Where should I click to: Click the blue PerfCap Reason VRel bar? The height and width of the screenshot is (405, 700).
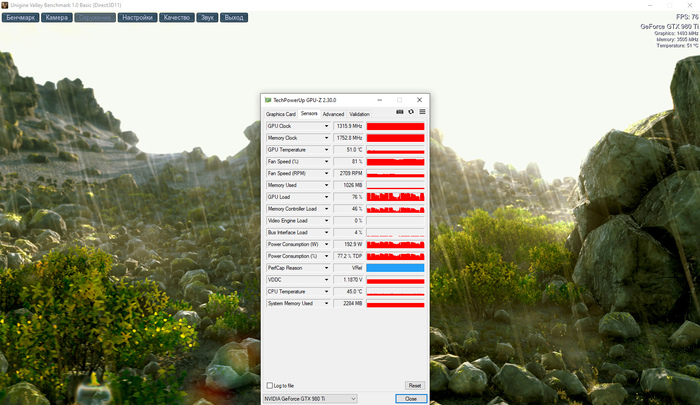point(395,268)
